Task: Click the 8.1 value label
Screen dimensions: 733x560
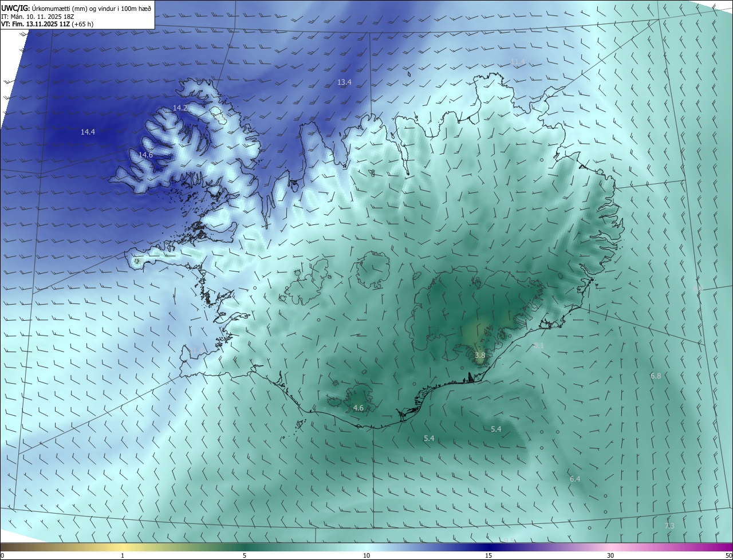Action: pos(539,345)
